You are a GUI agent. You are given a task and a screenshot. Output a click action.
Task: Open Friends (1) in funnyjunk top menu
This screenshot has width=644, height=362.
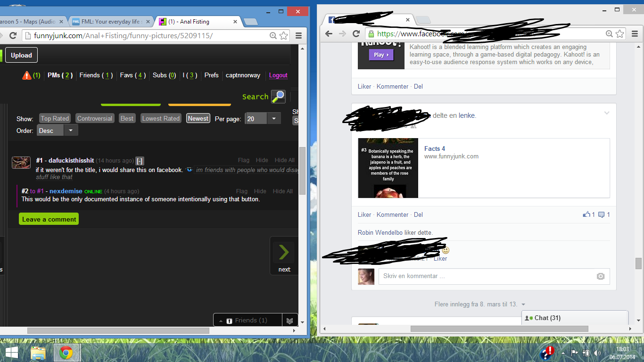coord(96,75)
